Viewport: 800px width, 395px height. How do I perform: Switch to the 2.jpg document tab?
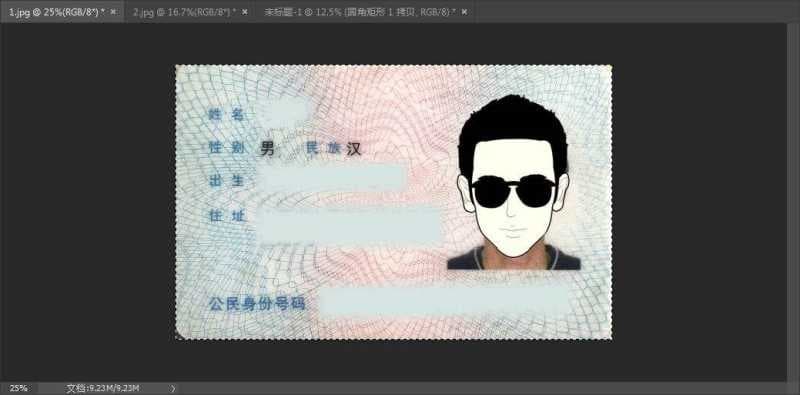184,12
